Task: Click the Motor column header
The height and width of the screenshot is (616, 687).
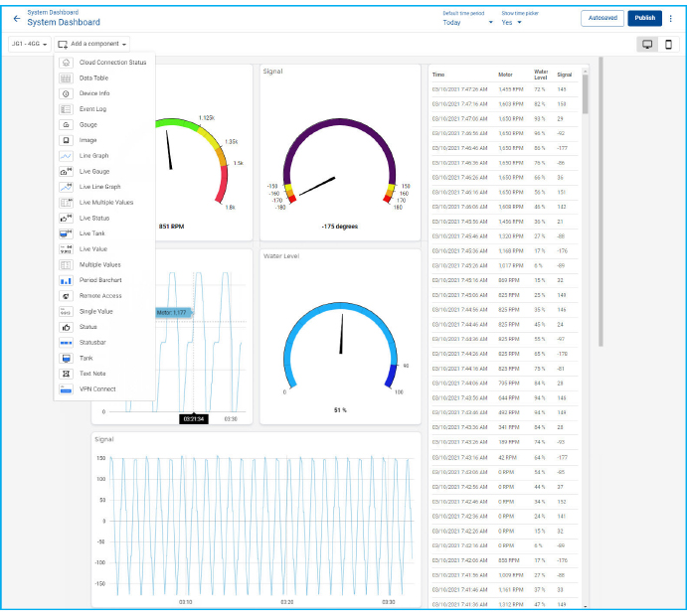Action: (505, 75)
